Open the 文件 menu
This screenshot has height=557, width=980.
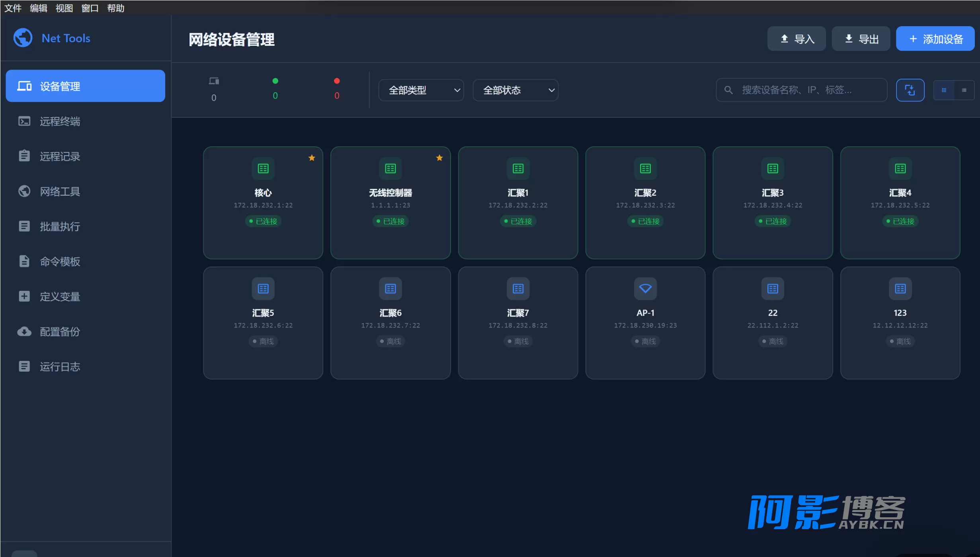[x=13, y=8]
